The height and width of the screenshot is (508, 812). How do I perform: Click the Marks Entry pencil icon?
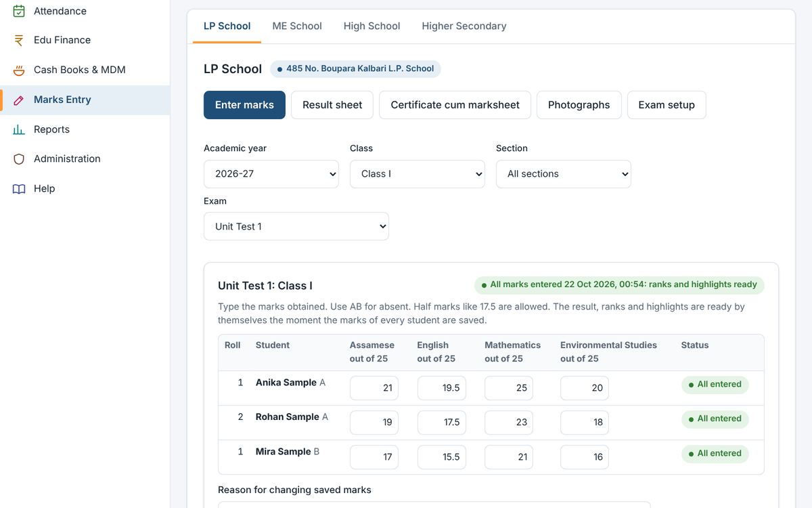(x=19, y=100)
